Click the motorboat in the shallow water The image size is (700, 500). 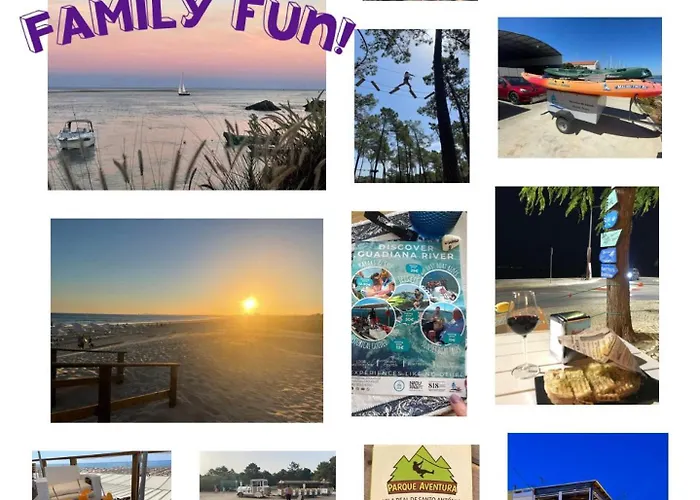tap(76, 134)
